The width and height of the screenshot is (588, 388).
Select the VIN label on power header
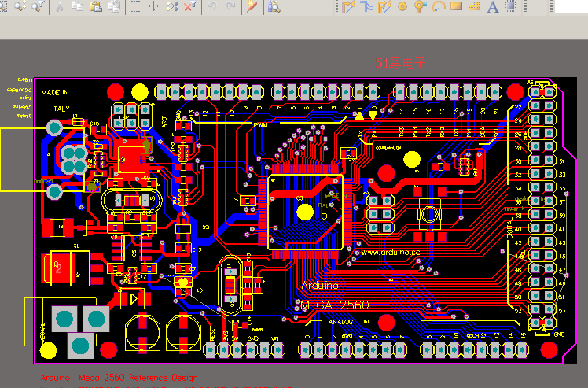(274, 338)
